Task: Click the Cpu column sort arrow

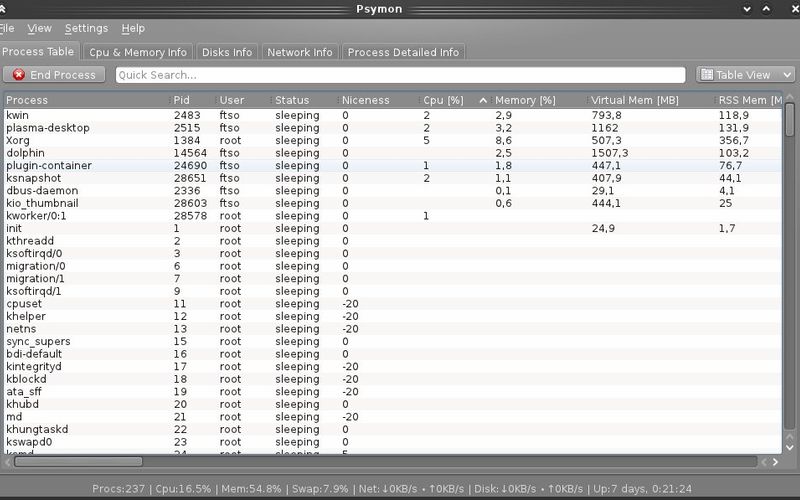Action: (484, 100)
